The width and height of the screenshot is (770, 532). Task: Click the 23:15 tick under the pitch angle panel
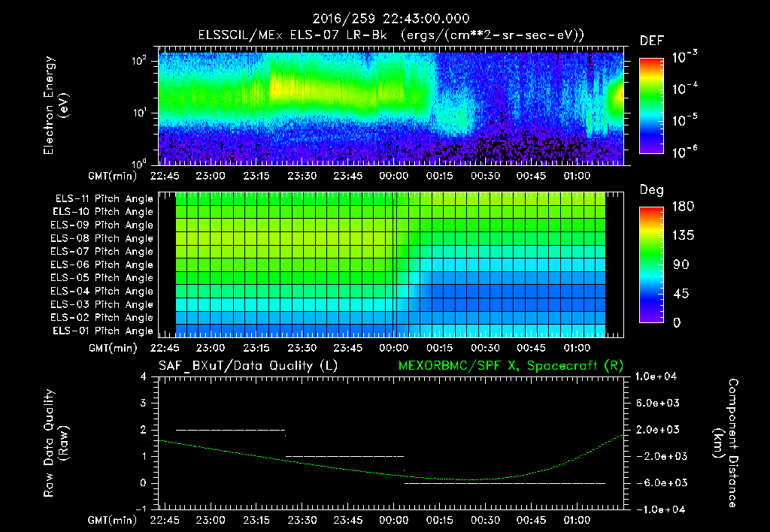pos(256,348)
